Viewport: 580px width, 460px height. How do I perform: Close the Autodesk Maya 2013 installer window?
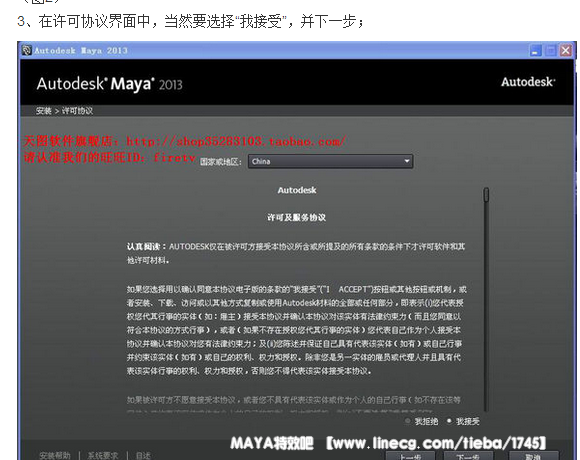pos(566,50)
